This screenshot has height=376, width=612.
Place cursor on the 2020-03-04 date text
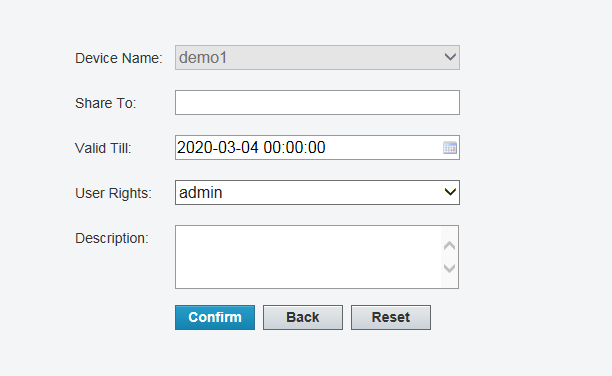[218, 148]
